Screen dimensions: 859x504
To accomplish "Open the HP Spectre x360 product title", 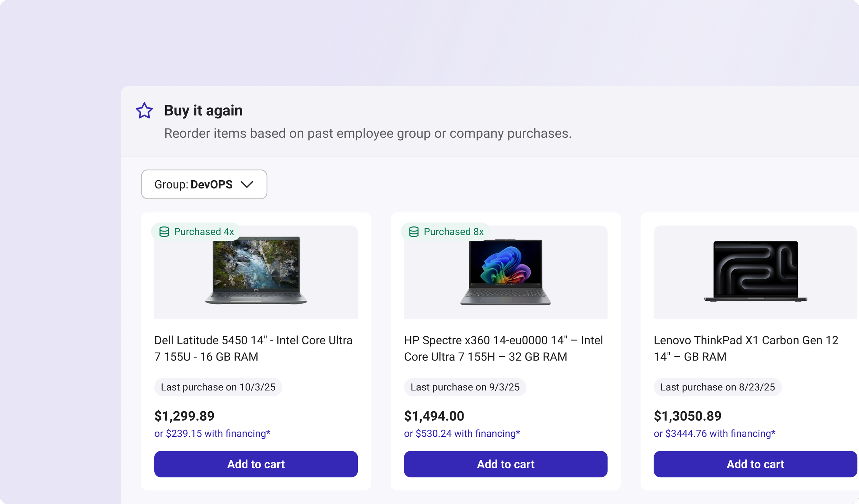I will click(x=503, y=348).
